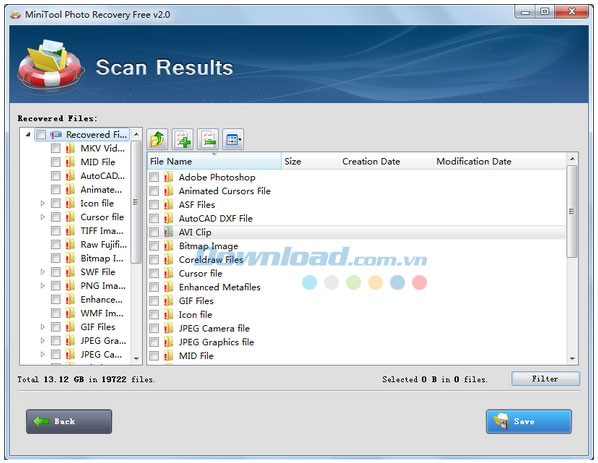Click the left tree vertical scrollbar thumb

[136, 202]
